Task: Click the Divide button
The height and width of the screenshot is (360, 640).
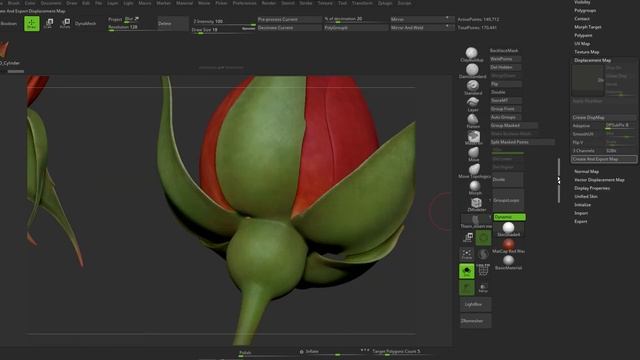Action: (508, 180)
